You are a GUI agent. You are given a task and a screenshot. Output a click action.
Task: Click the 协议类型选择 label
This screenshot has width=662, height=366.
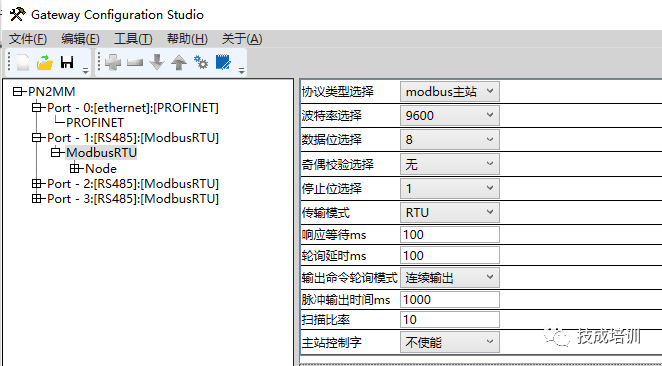coord(337,92)
